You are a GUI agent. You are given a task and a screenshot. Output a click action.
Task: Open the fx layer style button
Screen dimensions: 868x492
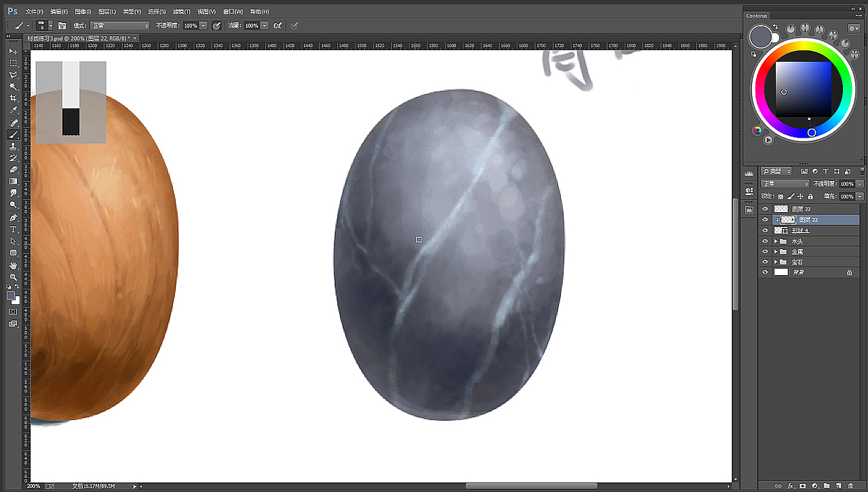791,486
